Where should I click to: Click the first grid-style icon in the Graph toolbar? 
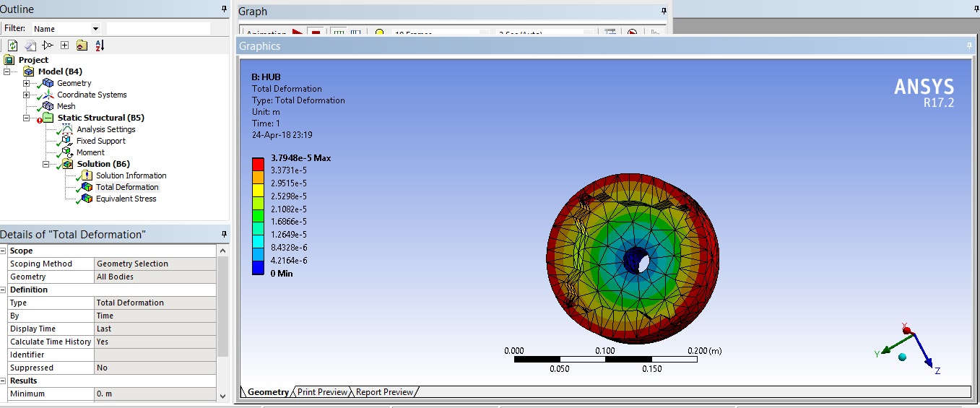click(338, 32)
